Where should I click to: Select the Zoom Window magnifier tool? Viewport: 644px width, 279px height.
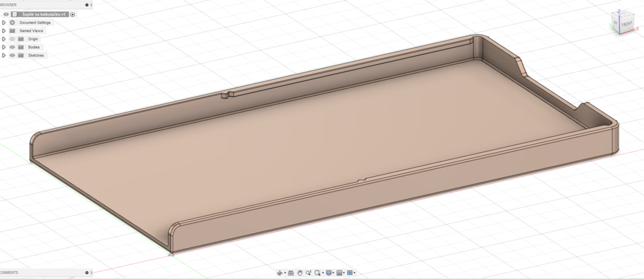[x=318, y=273]
